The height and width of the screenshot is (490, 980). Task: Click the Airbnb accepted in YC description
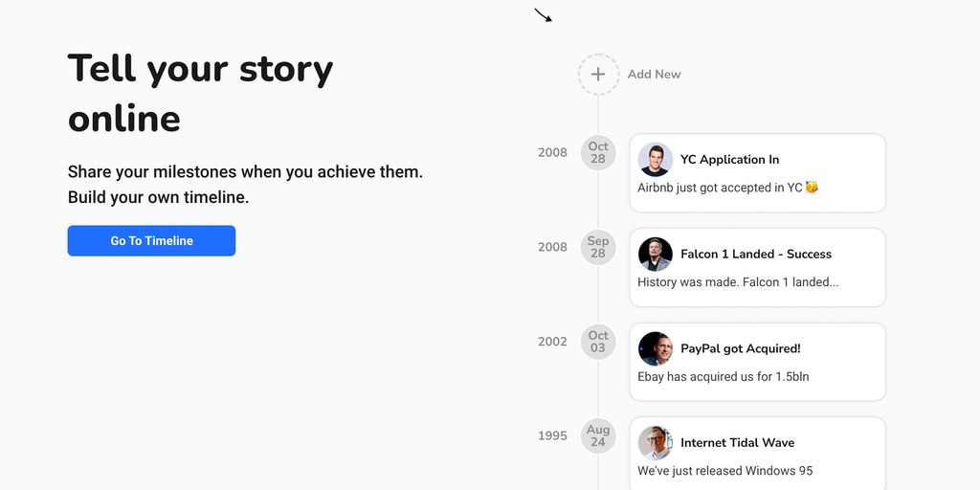pyautogui.click(x=727, y=188)
